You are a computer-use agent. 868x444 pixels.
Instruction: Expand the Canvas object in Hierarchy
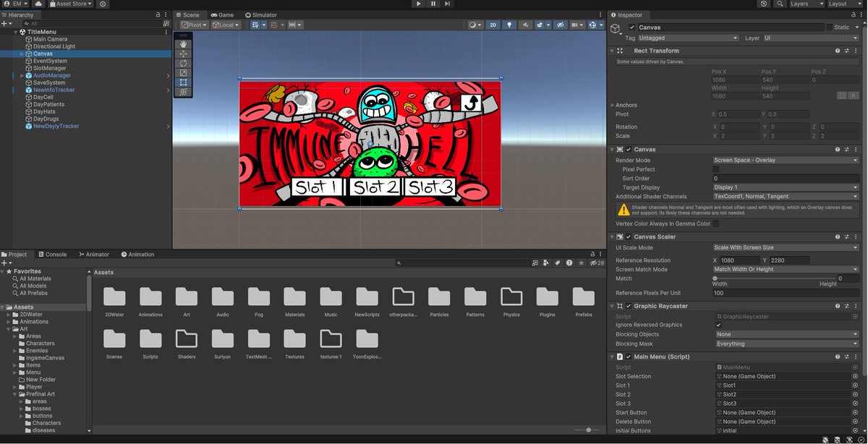click(x=22, y=54)
